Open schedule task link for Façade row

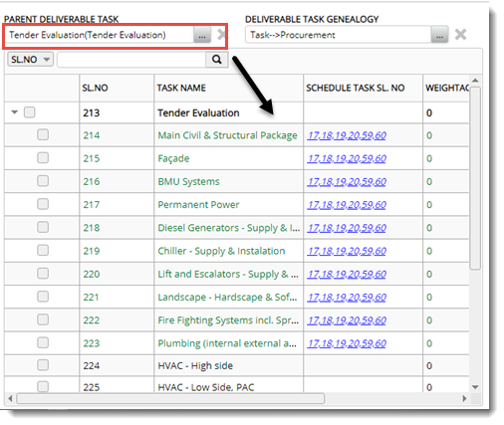pyautogui.click(x=347, y=158)
